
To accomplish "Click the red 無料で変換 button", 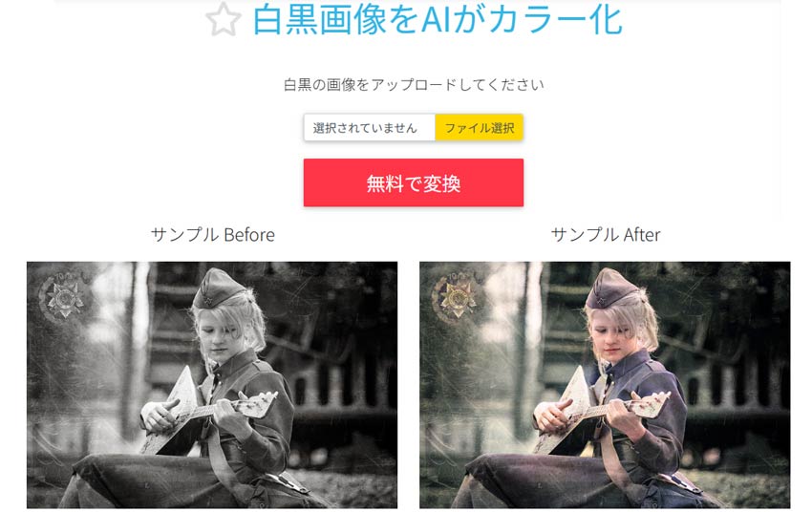I will point(414,182).
